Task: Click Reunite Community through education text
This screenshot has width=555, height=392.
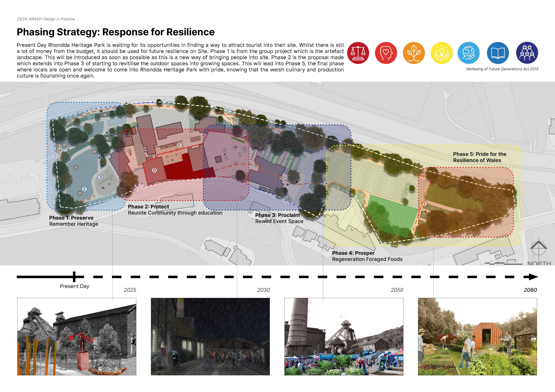Action: 175,213
